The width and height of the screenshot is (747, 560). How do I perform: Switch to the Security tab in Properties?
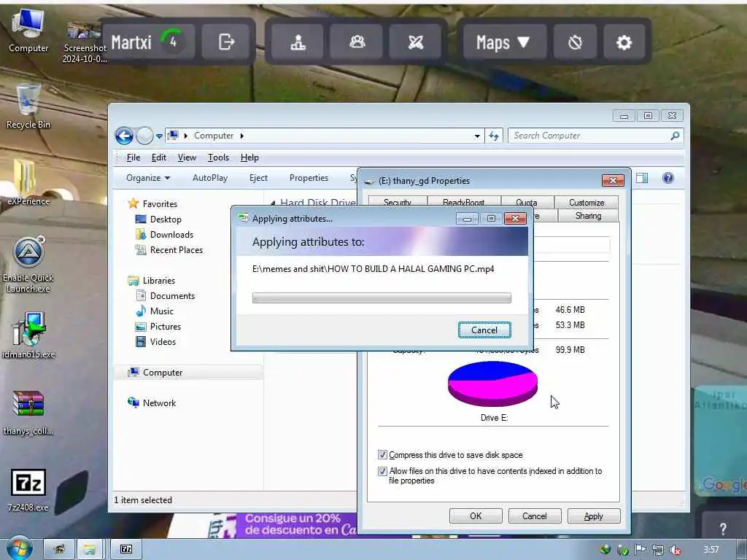click(x=398, y=202)
